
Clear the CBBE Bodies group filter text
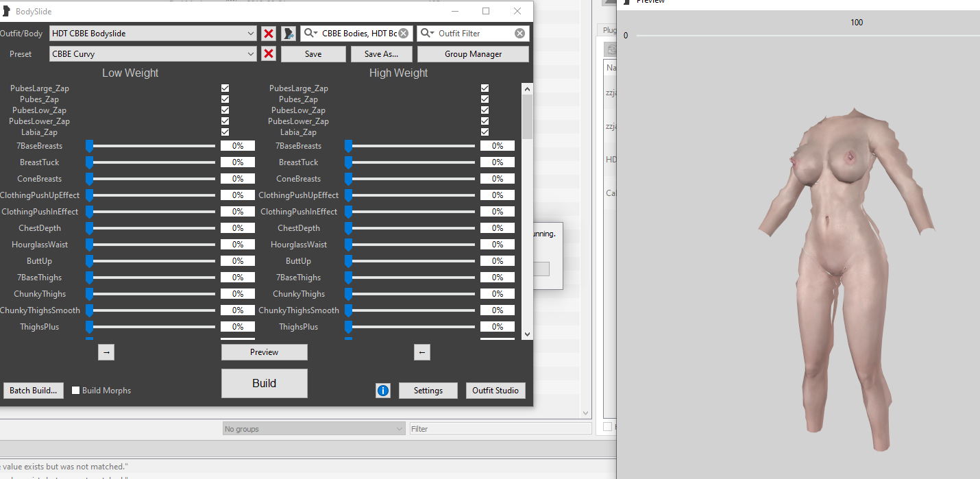pyautogui.click(x=404, y=34)
